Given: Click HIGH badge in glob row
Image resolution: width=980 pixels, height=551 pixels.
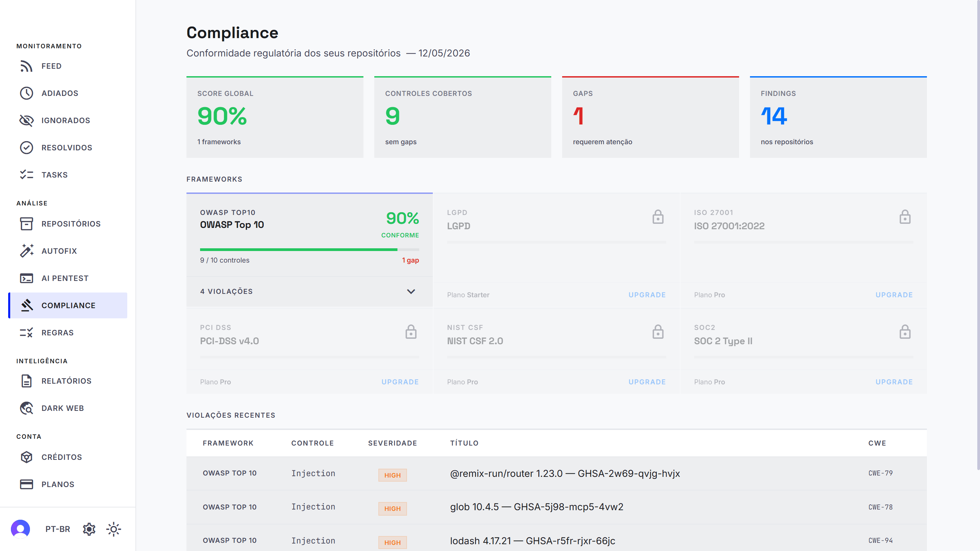Looking at the screenshot, I should (x=392, y=508).
